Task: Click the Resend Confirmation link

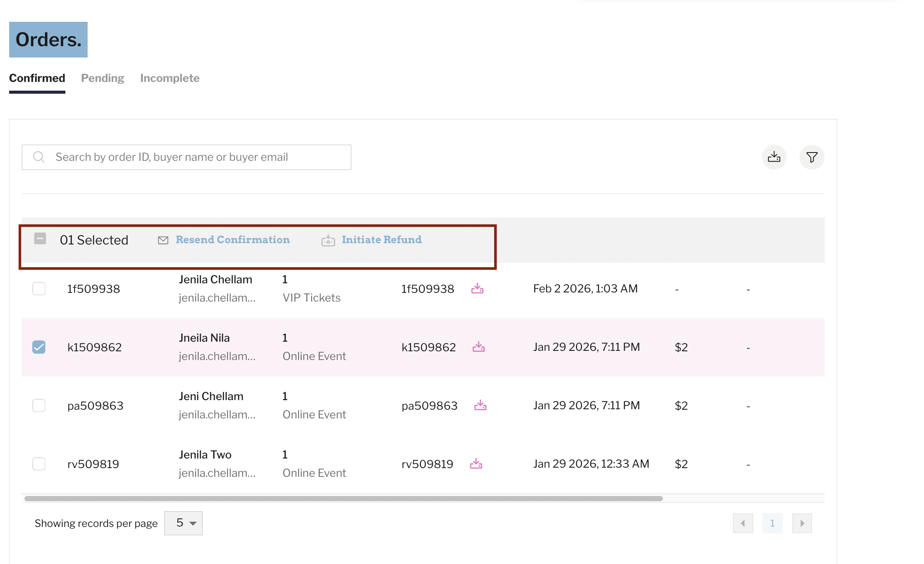Action: [x=233, y=240]
